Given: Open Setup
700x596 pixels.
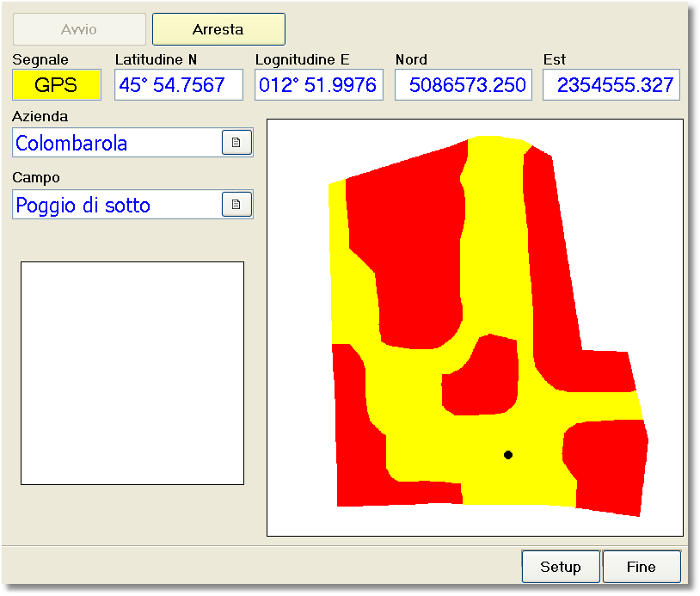Looking at the screenshot, I should coord(561,567).
